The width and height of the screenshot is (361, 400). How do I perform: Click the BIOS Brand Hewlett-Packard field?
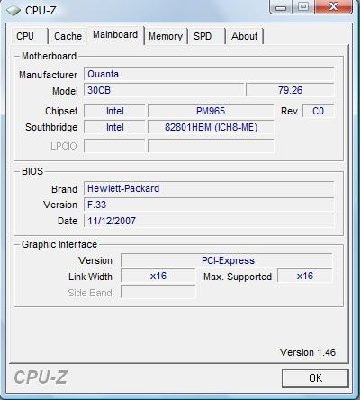coord(209,188)
